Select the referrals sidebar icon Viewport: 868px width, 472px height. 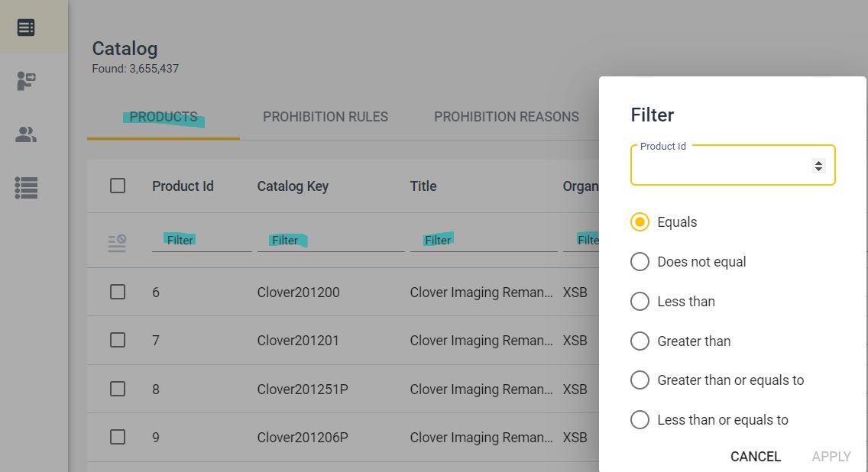coord(25,80)
